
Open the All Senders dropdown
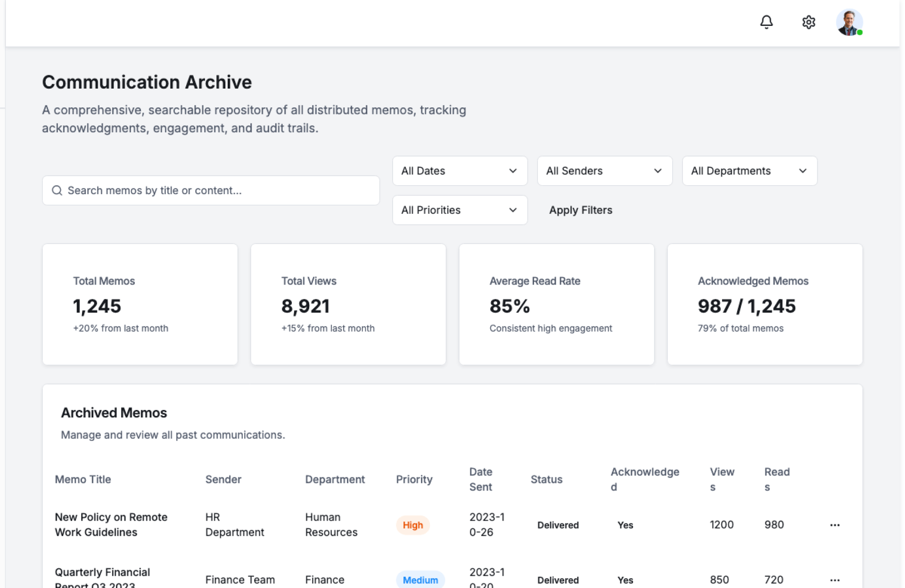[x=604, y=171]
